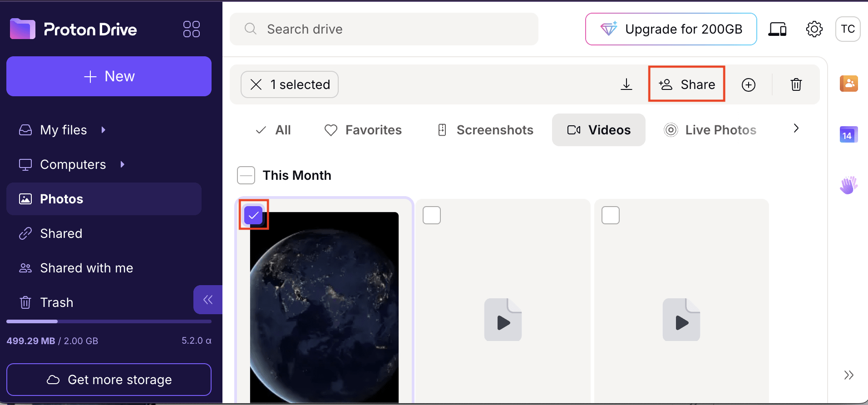Click Get more storage button
The height and width of the screenshot is (405, 868).
(109, 380)
